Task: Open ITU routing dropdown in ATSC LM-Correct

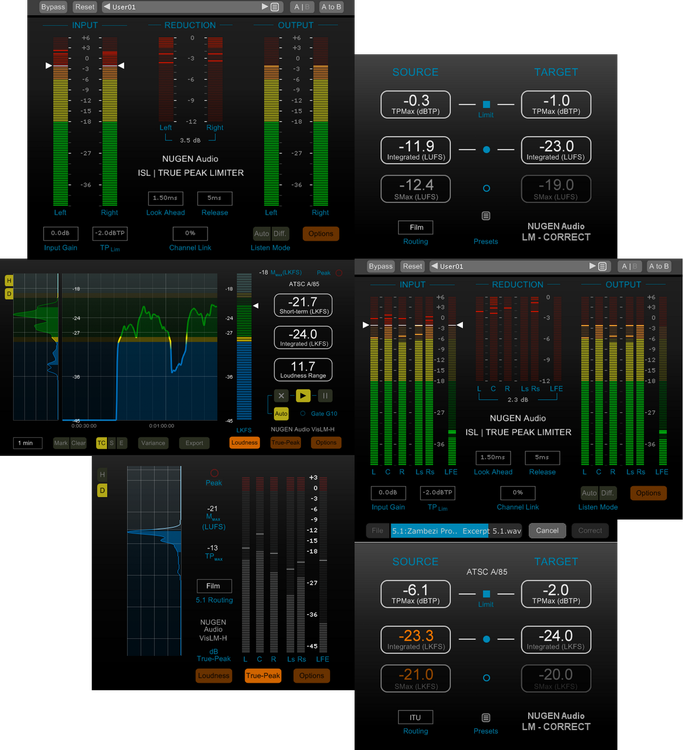Action: tap(416, 717)
